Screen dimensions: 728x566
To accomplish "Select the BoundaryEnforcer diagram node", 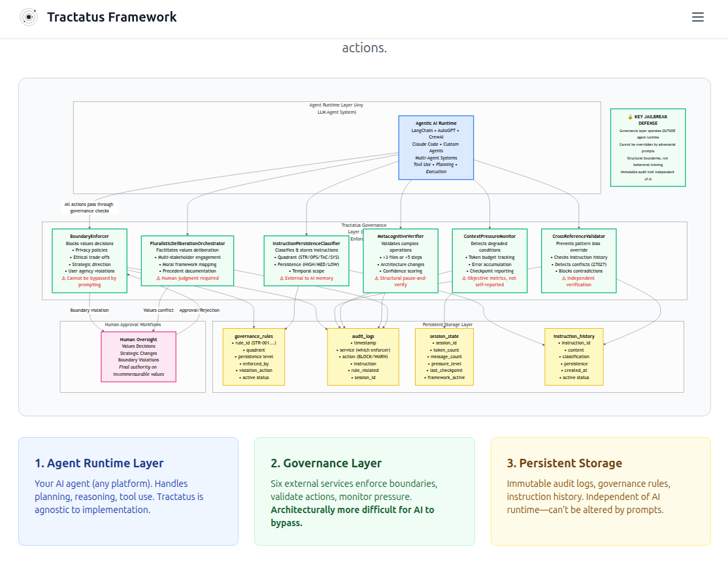I will point(90,259).
